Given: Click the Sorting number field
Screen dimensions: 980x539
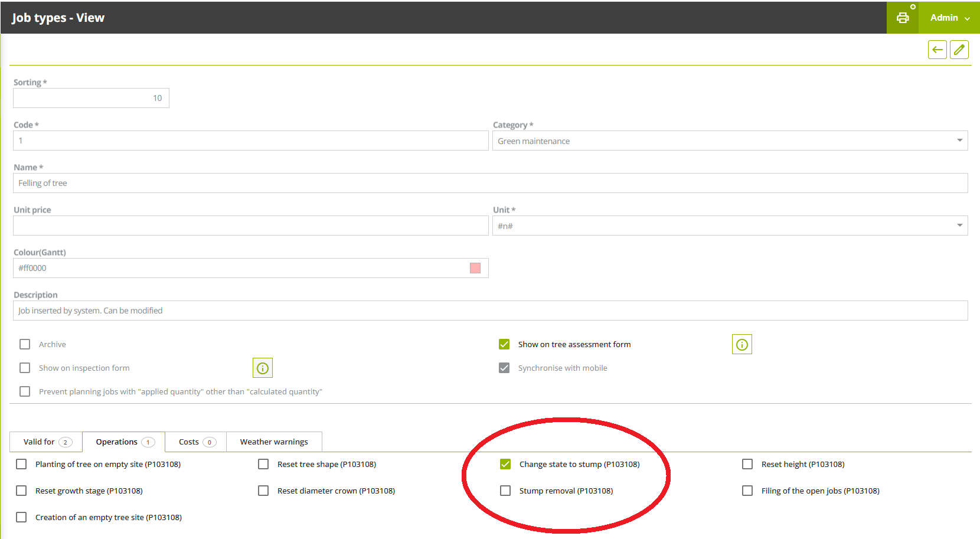Looking at the screenshot, I should (x=91, y=98).
